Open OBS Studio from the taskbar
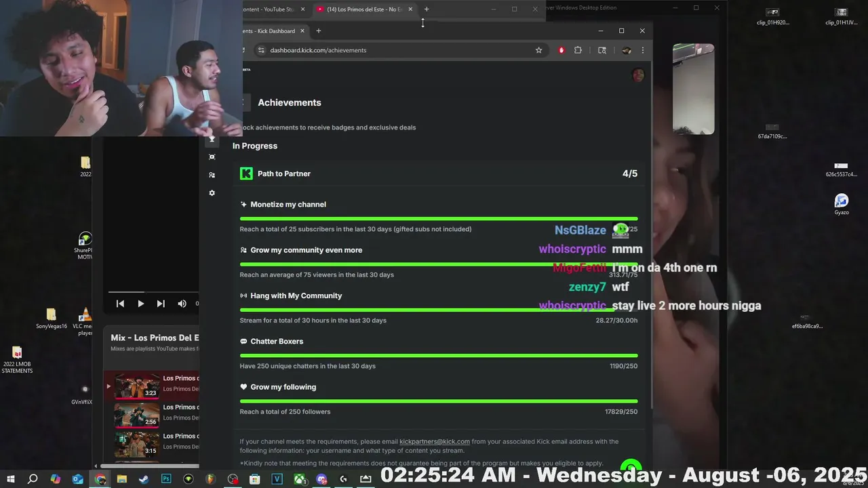Image resolution: width=868 pixels, height=488 pixels. (233, 479)
